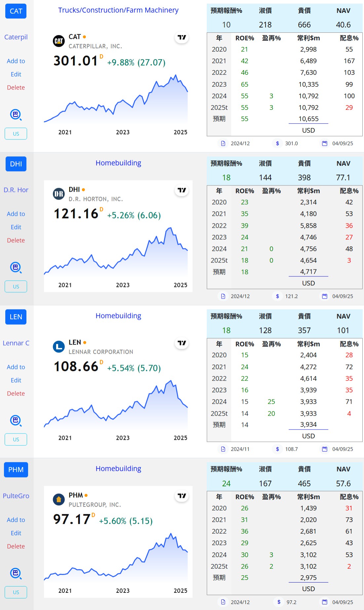Click Edit for D.R. Horton
This screenshot has width=364, height=610.
tap(16, 227)
